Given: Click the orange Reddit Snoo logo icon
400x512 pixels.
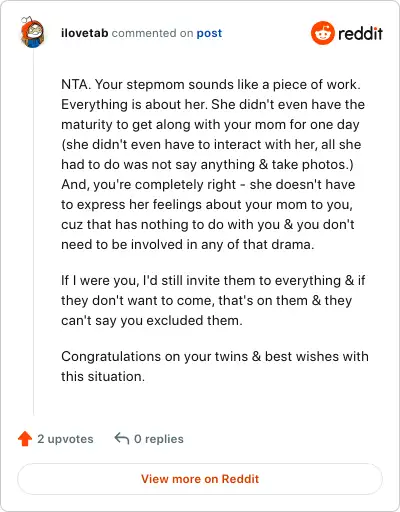Looking at the screenshot, I should (x=322, y=33).
